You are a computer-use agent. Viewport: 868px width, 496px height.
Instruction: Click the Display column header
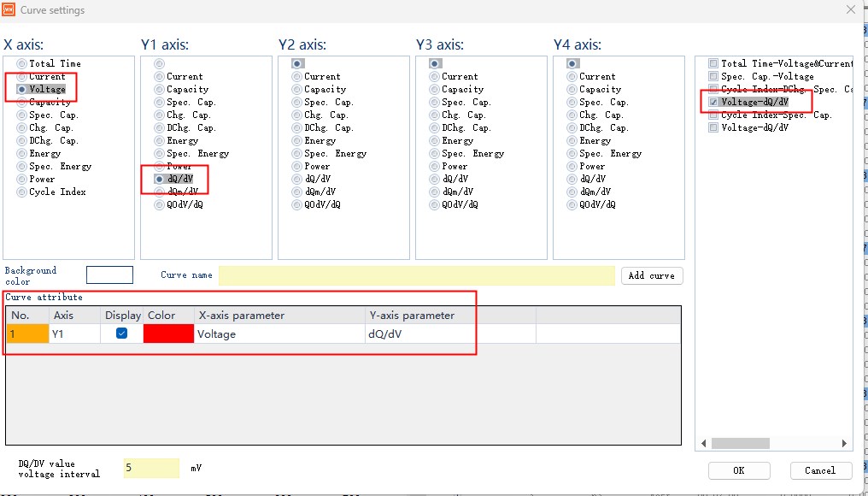[122, 316]
